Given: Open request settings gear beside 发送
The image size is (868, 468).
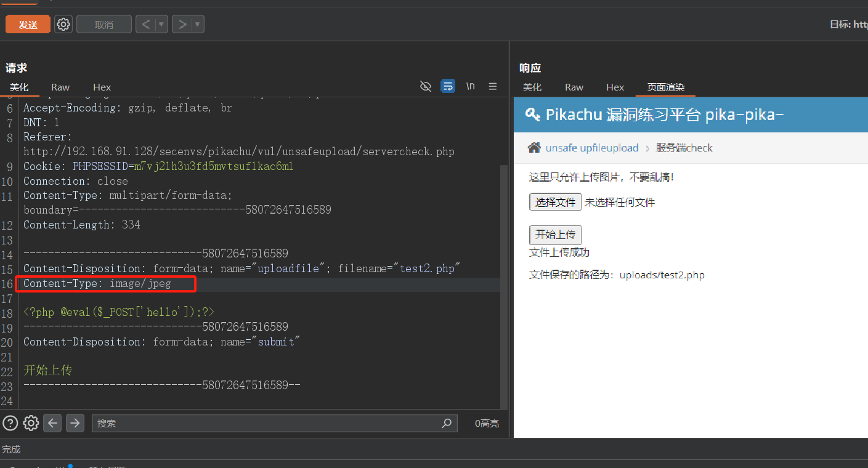Looking at the screenshot, I should (x=63, y=25).
